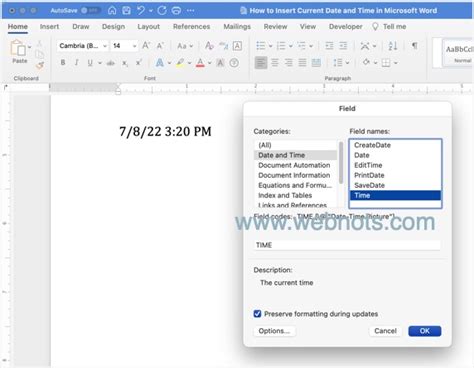Toggle Strikethrough formatting
Viewport: 474px width, 368px height.
click(x=111, y=63)
